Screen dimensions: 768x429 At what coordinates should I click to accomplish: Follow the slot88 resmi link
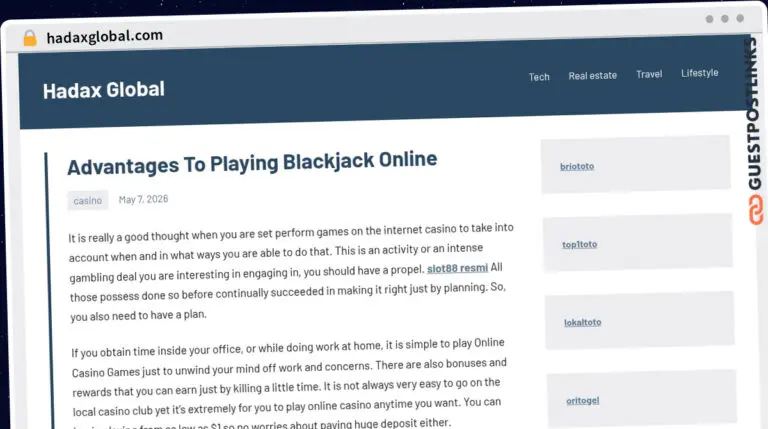coord(457,268)
